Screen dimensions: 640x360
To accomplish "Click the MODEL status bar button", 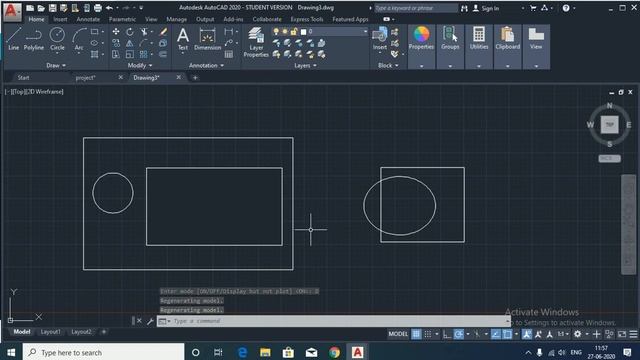I will point(398,334).
